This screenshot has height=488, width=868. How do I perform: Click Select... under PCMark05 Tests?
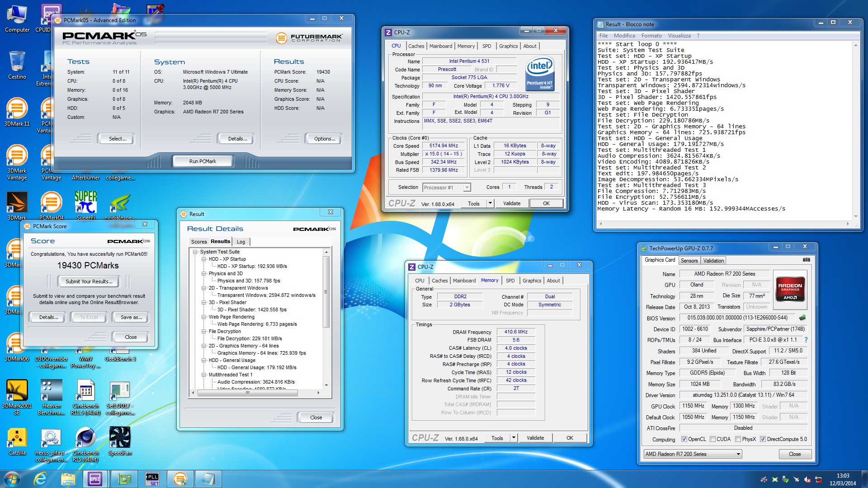pyautogui.click(x=117, y=139)
